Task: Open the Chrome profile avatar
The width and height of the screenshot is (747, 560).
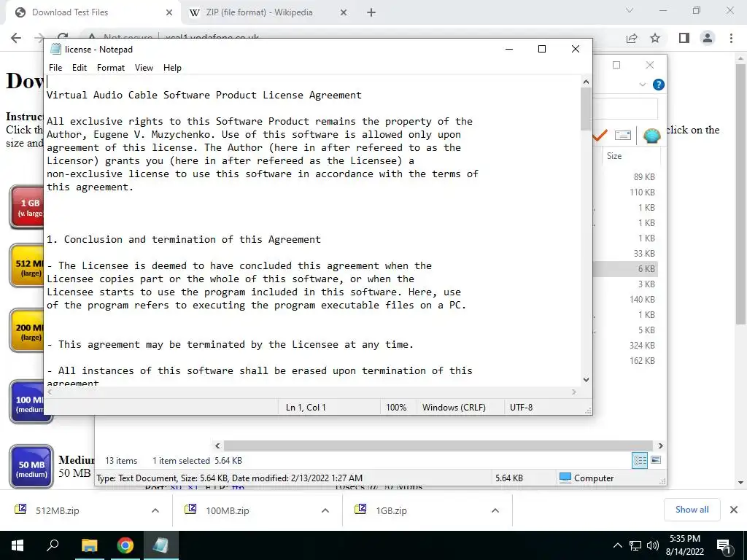Action: pyautogui.click(x=708, y=38)
